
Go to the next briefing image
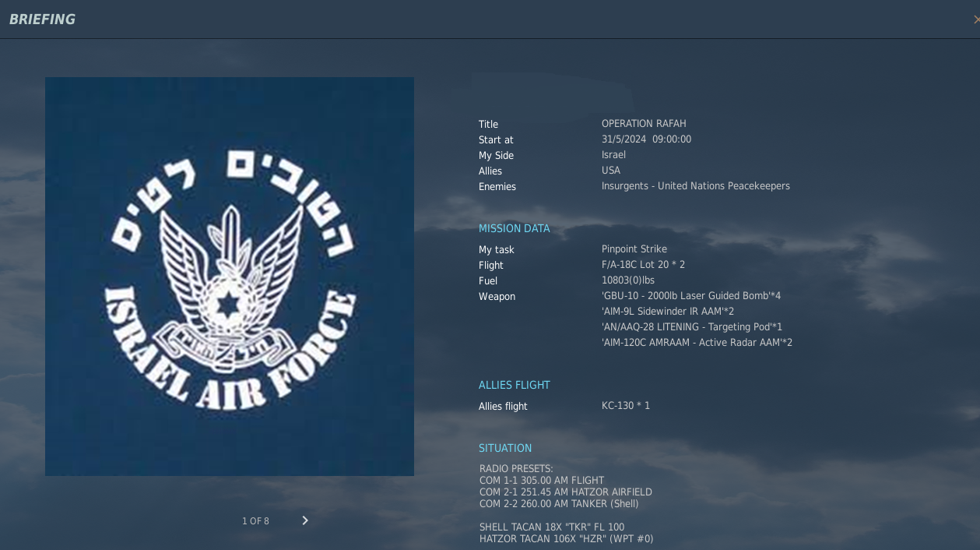tap(305, 520)
